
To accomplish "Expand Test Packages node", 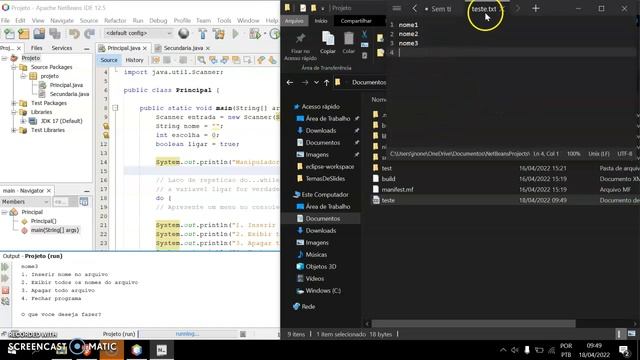I will point(14,103).
